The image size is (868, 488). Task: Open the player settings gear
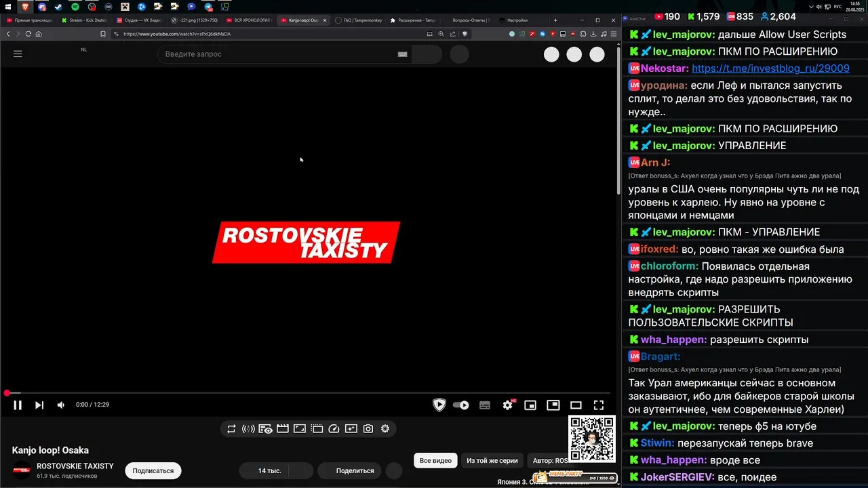click(x=507, y=405)
